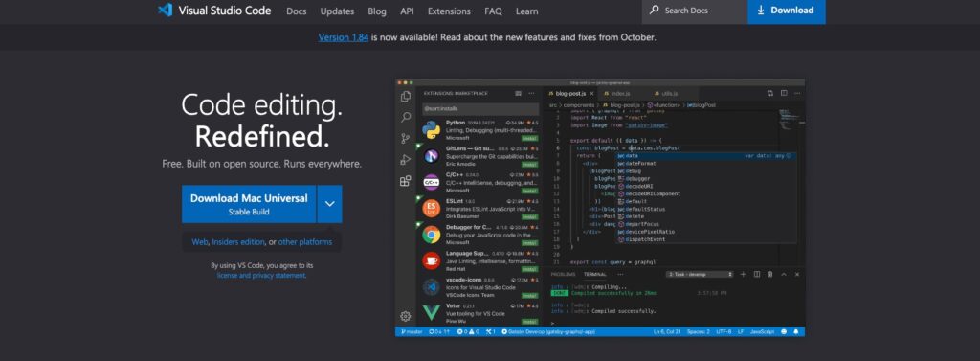The width and height of the screenshot is (980, 361).
Task: Click the 'UTF-8' encoding status bar entry
Action: [724, 331]
